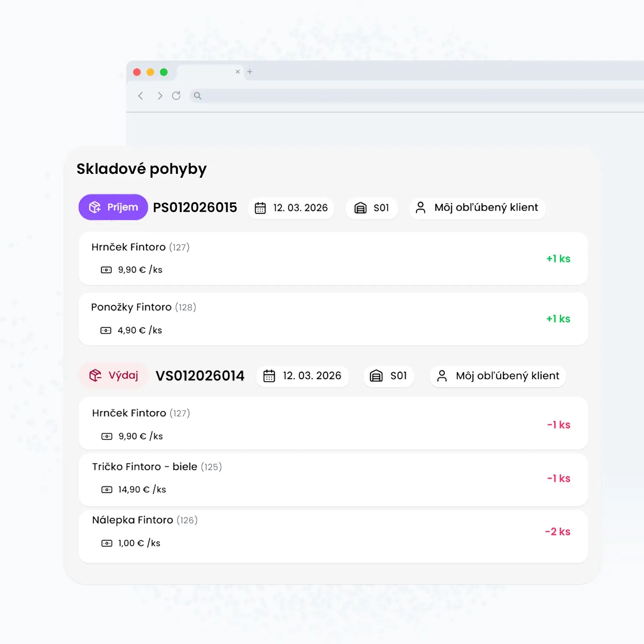Viewport: 644px width, 644px height.
Task: Open document number PS012026015
Action: [195, 208]
